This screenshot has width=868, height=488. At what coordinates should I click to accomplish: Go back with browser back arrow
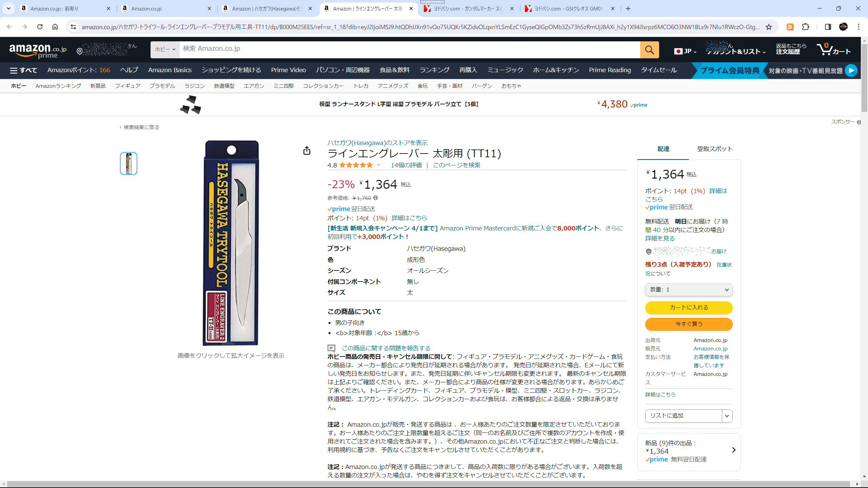click(x=9, y=27)
